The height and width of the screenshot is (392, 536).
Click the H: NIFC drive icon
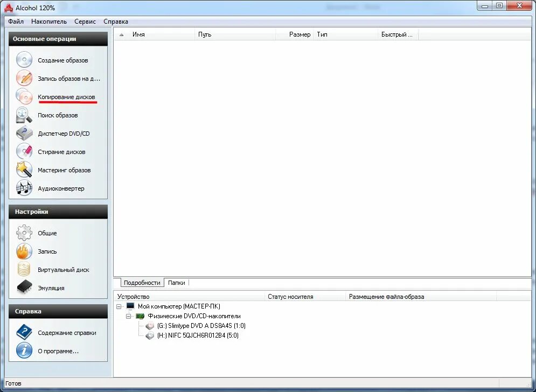[150, 335]
